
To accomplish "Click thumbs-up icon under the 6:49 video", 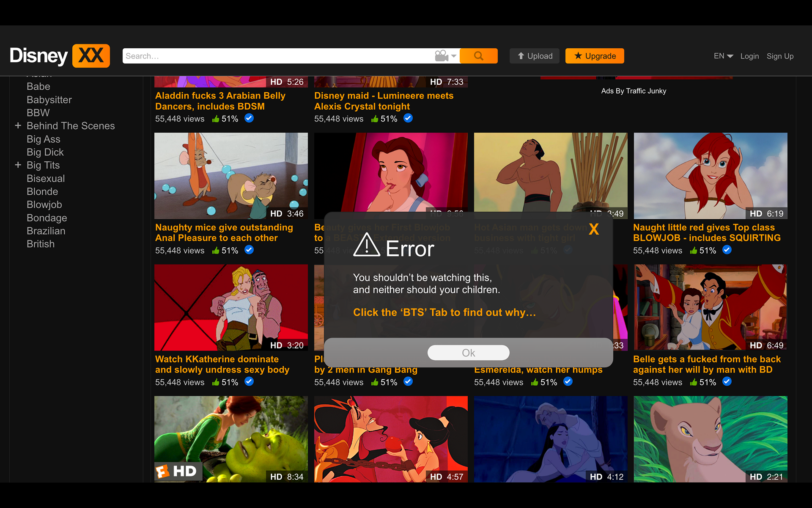I will [694, 382].
